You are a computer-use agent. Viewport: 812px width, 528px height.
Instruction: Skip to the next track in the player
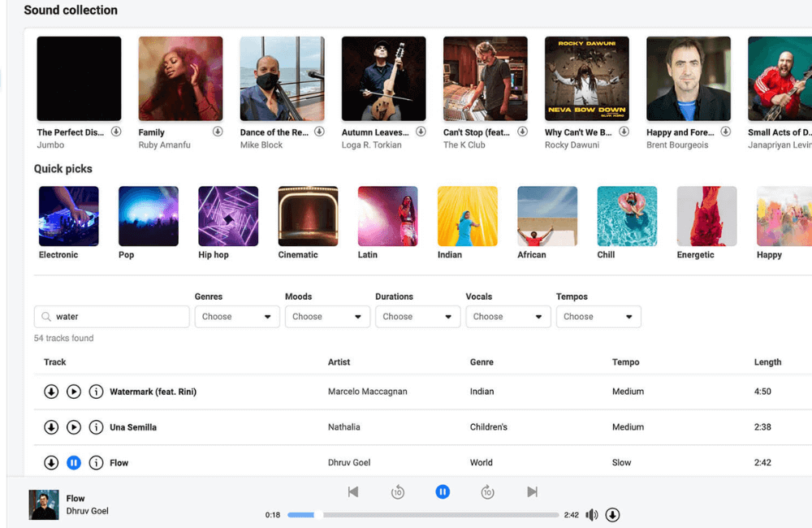(532, 491)
